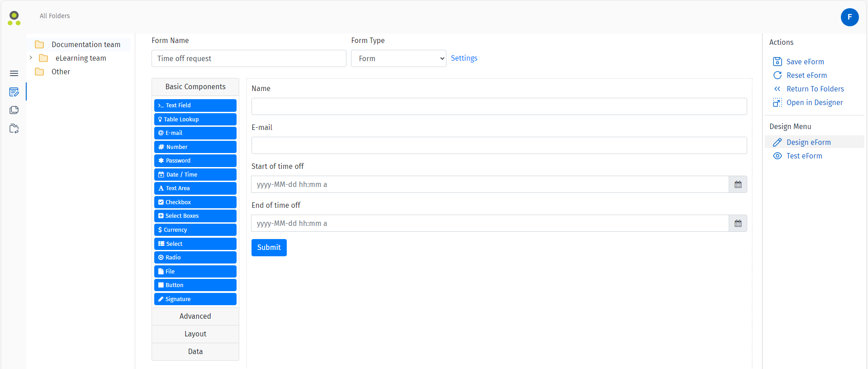Select the Table Lookup component
The height and width of the screenshot is (369, 868).
195,119
